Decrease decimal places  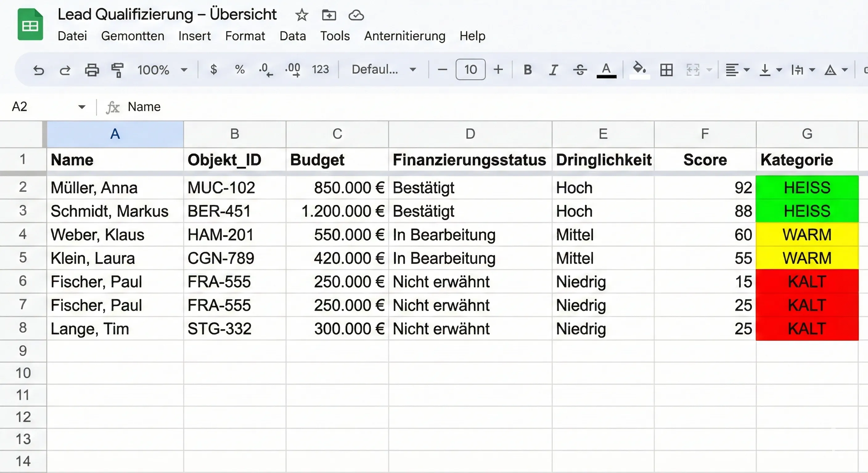pyautogui.click(x=266, y=70)
